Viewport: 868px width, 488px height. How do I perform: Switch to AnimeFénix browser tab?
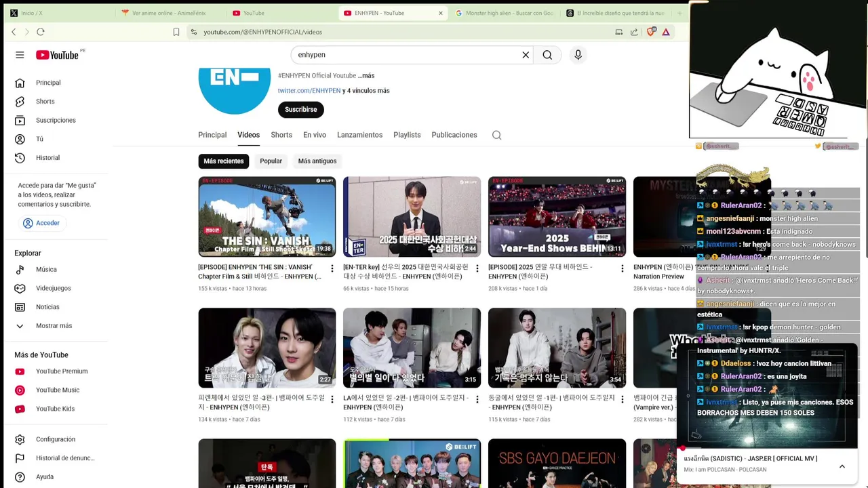click(x=170, y=13)
